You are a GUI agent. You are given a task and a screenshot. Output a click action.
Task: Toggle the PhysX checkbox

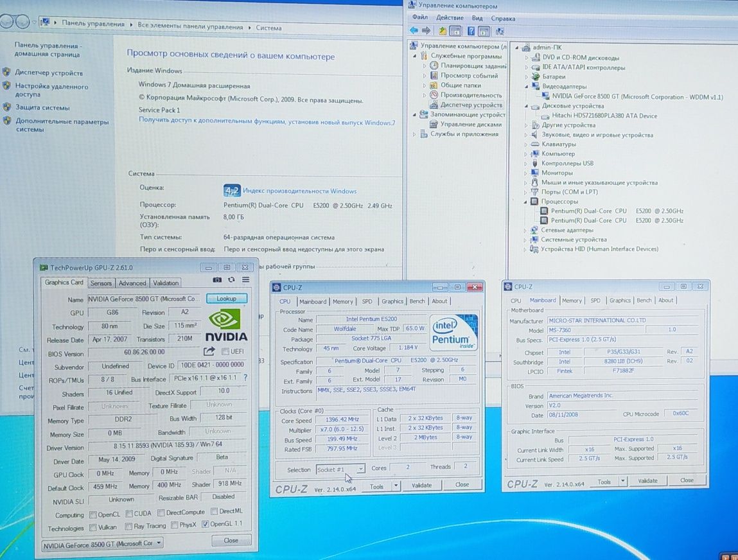coord(175,525)
